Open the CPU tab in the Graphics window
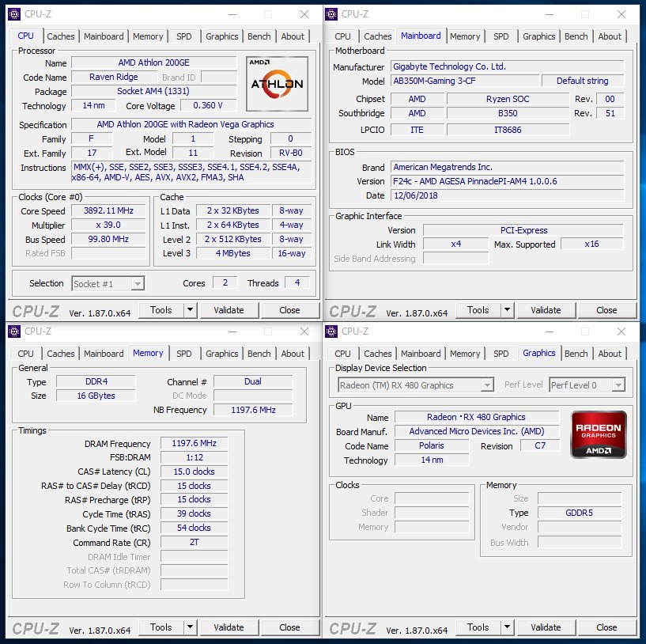The width and height of the screenshot is (646, 644). pos(342,354)
